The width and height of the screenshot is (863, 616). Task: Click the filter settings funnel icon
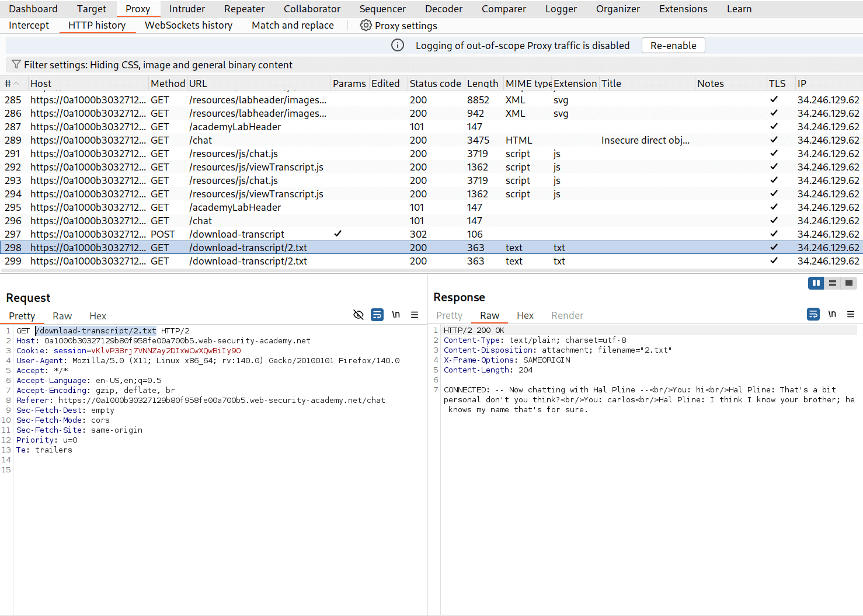[16, 65]
